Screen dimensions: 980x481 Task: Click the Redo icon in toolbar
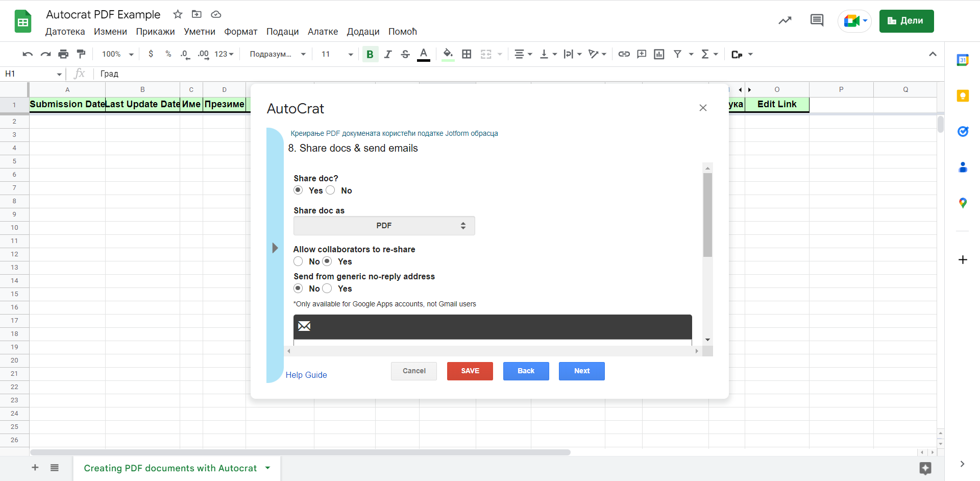point(45,54)
